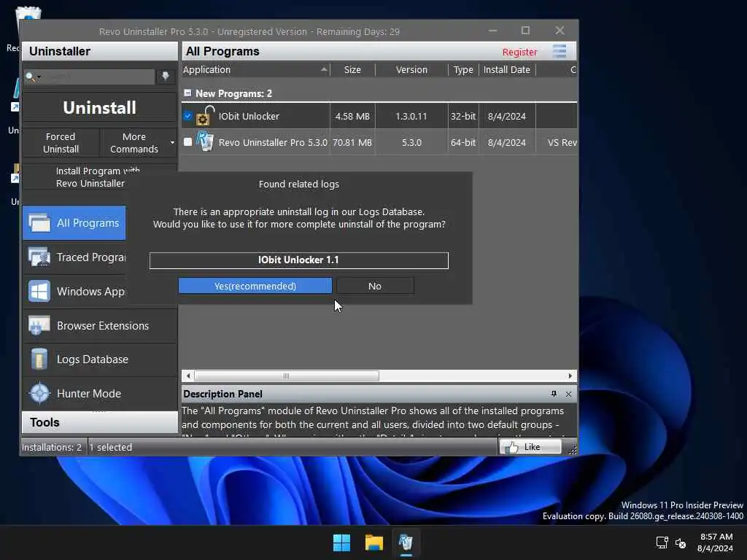747x560 pixels.
Task: Click the '4.58 MB' size cell
Action: [x=352, y=116]
